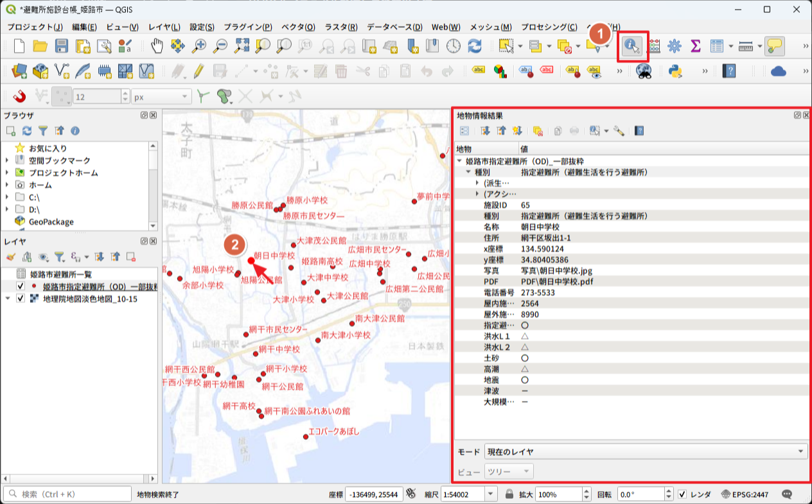
Task: Open the Python console icon
Action: [x=675, y=71]
